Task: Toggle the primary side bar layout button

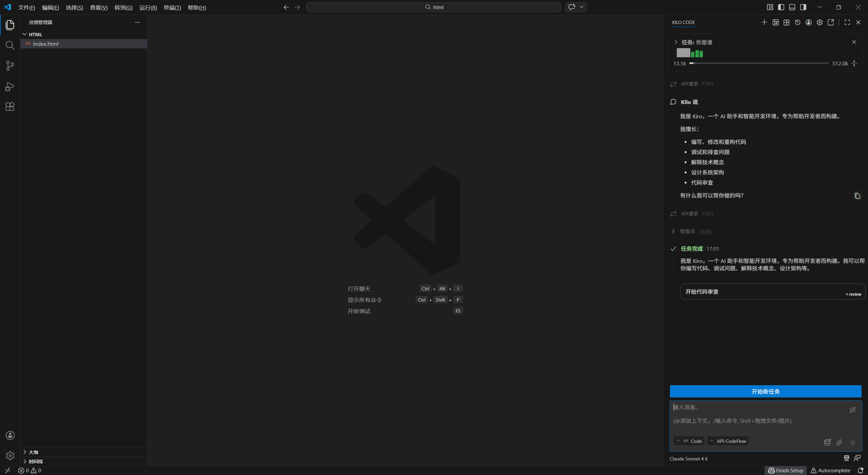Action: [x=781, y=7]
